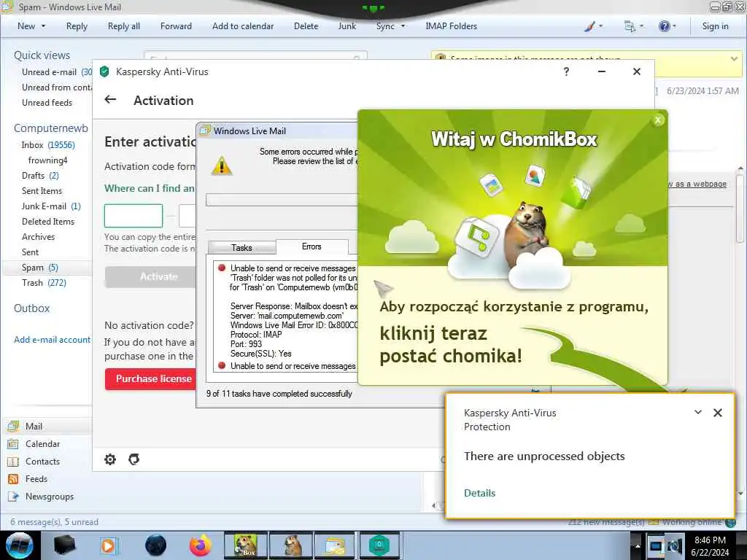This screenshot has width=747, height=560.
Task: Open the Inbox folder
Action: click(48, 145)
